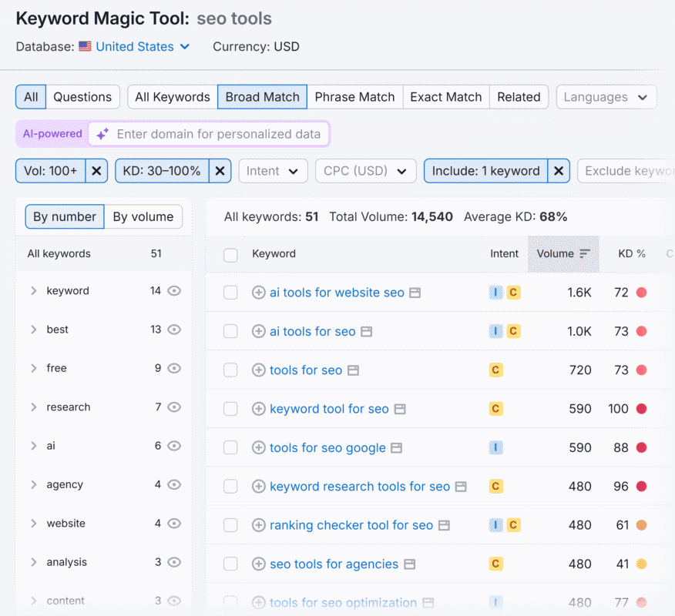
Task: Open the Languages dropdown
Action: [606, 97]
